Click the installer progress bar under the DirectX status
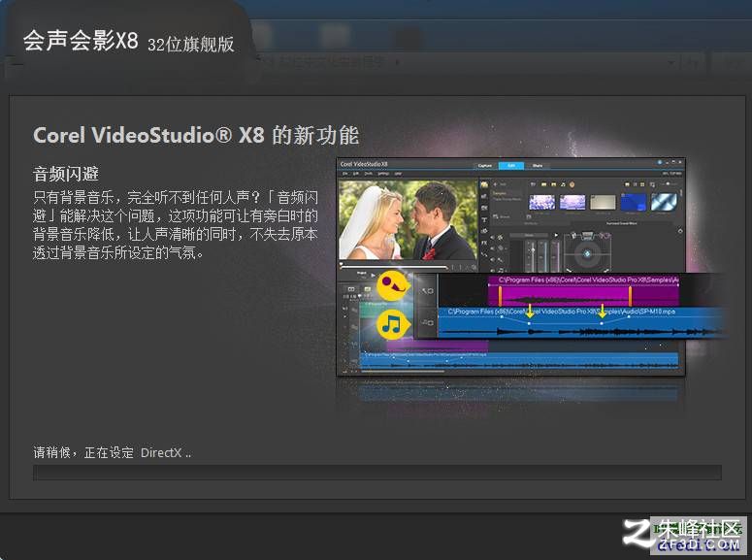The image size is (752, 560). [376, 473]
